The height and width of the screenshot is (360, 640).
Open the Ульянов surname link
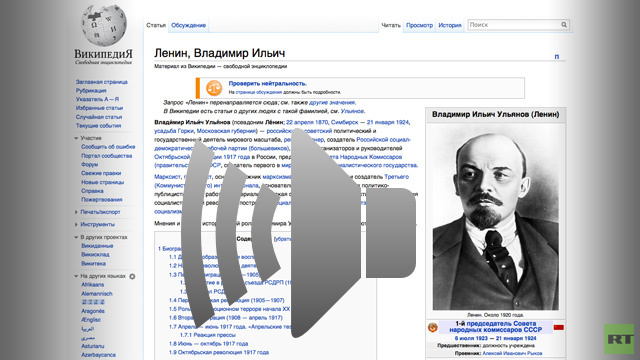(352, 111)
